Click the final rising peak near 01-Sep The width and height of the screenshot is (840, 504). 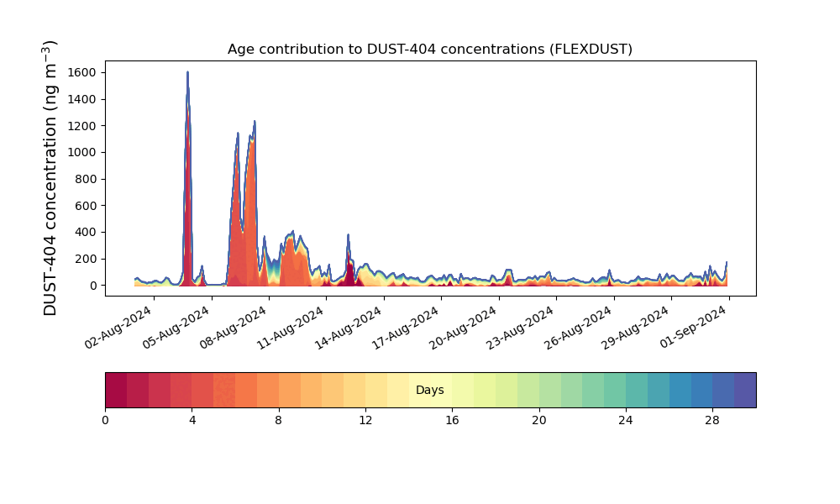727,263
